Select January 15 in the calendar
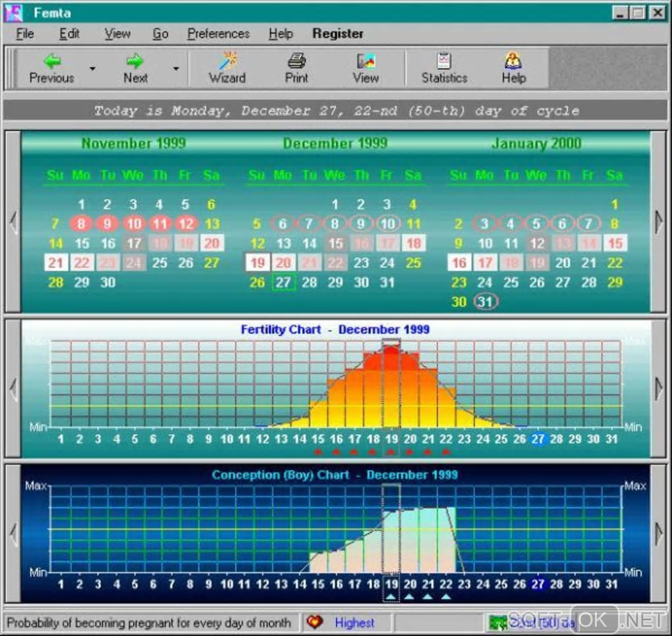The image size is (672, 636). [615, 243]
